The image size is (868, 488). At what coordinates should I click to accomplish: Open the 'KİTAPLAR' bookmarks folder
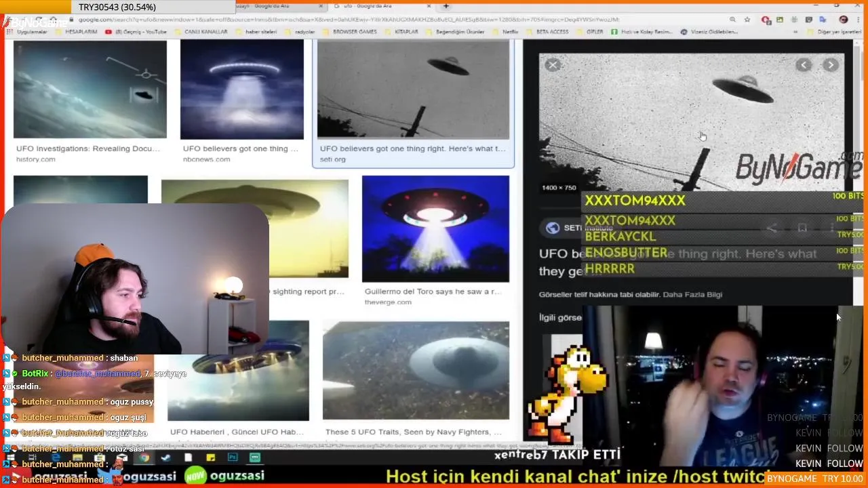[401, 32]
